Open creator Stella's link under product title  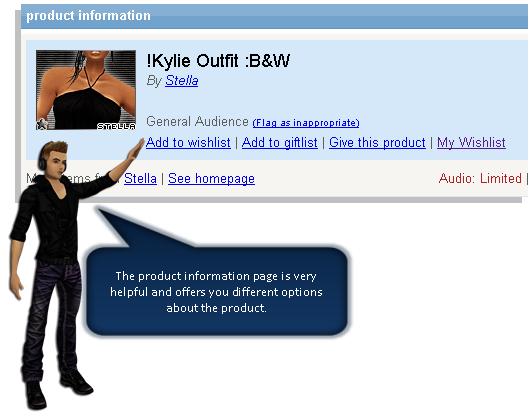[182, 81]
